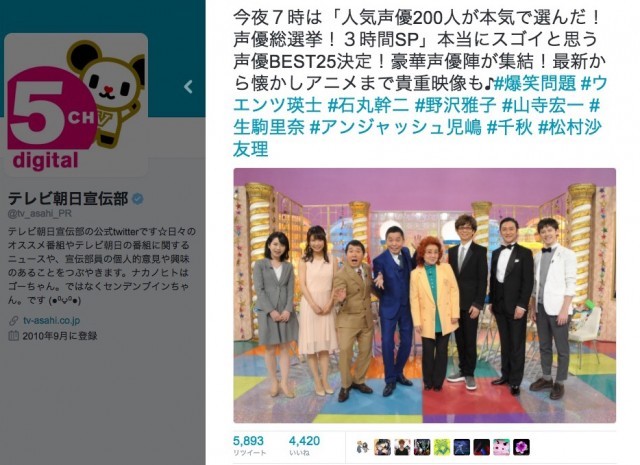Click the previous arrow chevron

(188, 87)
